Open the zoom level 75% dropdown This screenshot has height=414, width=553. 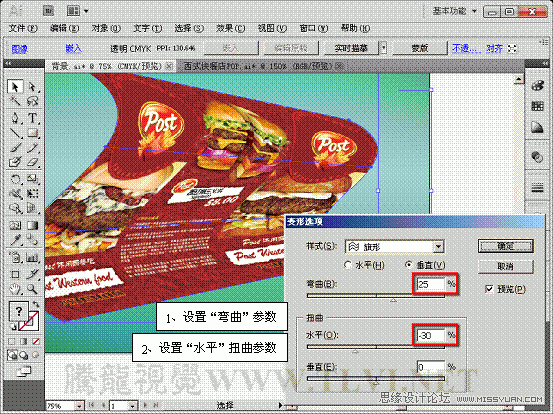[x=79, y=406]
